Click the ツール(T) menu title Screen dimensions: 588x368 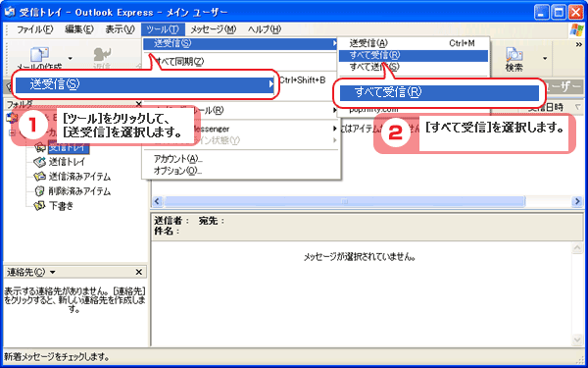[x=163, y=29]
